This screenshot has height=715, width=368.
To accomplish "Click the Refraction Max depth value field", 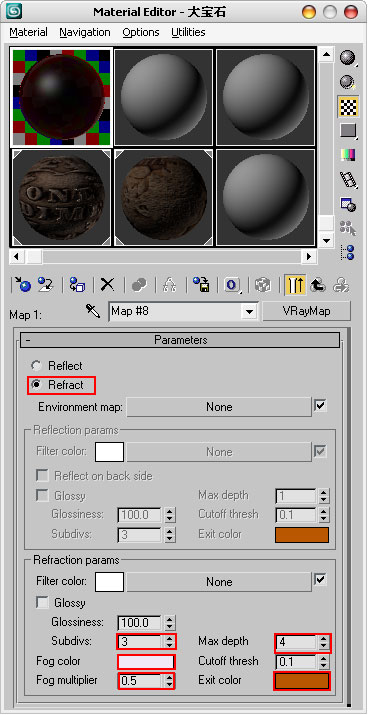I will coord(296,642).
